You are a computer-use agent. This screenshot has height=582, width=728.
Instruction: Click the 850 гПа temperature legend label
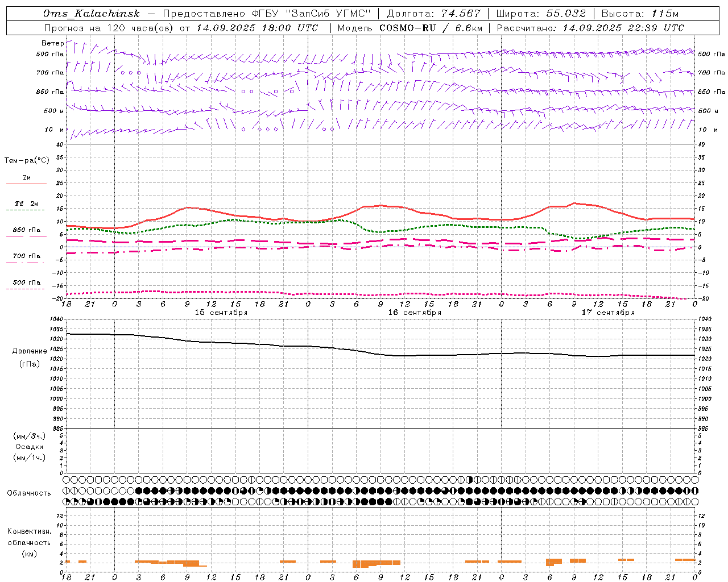pos(27,230)
